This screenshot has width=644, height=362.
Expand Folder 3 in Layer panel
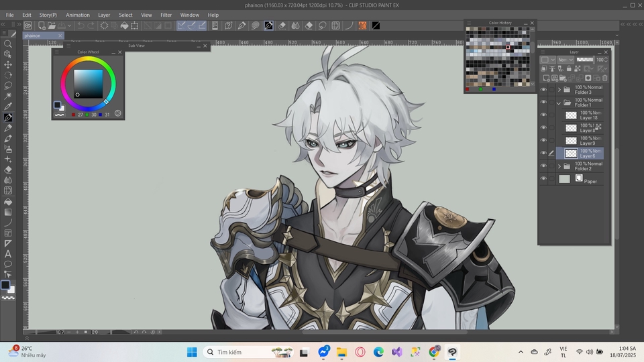559,89
